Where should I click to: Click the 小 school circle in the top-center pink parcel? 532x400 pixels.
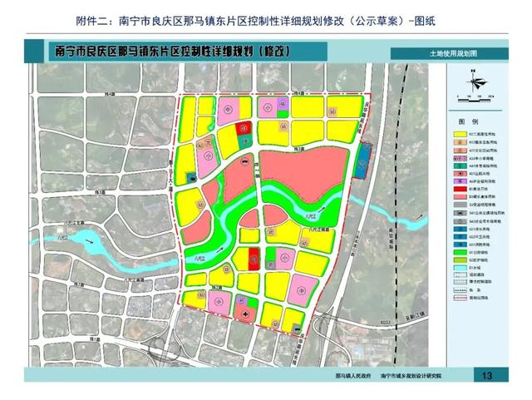point(268,107)
